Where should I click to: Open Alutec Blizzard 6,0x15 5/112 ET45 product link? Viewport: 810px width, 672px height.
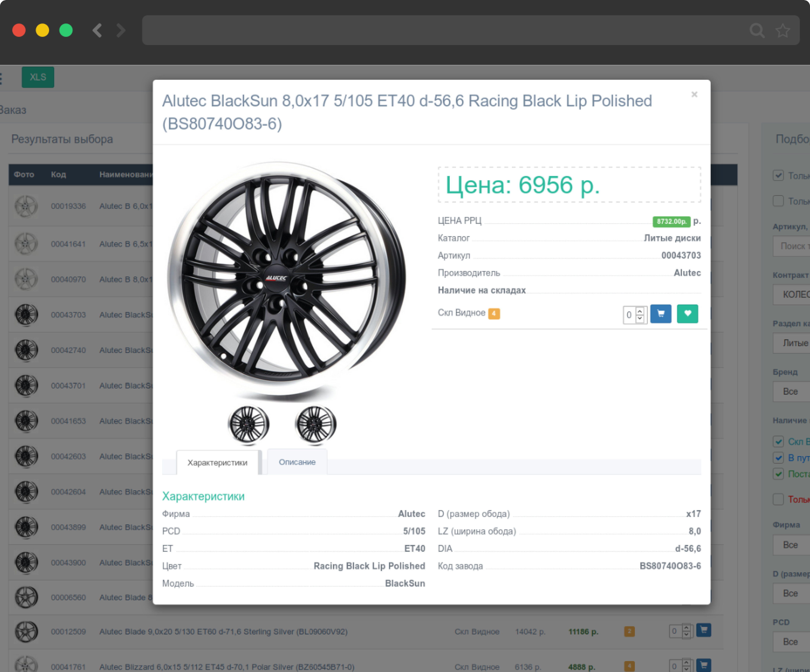click(227, 667)
